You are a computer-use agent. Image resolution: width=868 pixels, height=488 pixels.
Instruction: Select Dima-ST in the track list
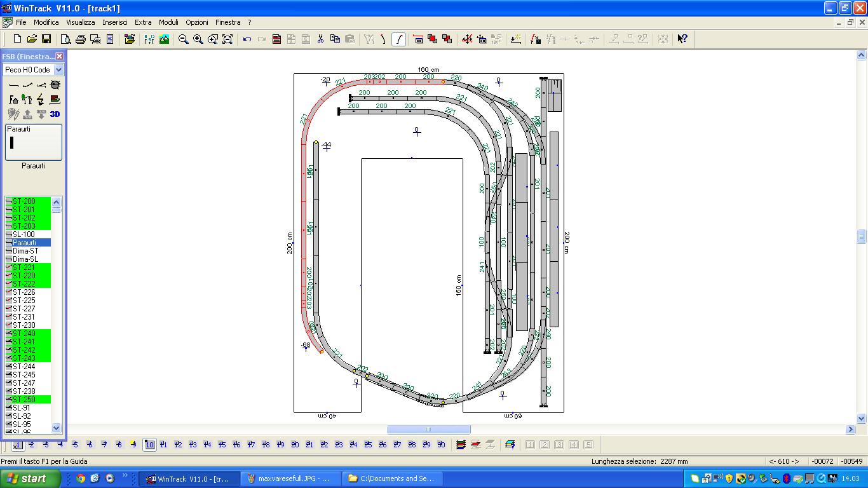(x=28, y=251)
